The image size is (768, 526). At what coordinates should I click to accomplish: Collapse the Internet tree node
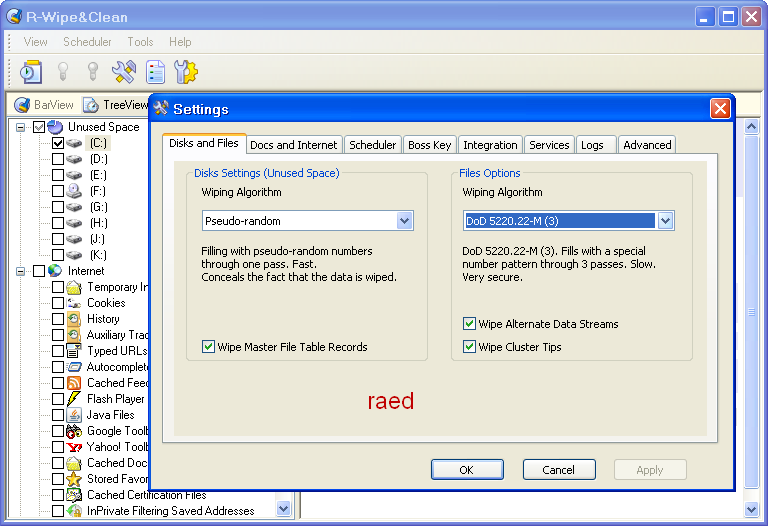click(20, 271)
